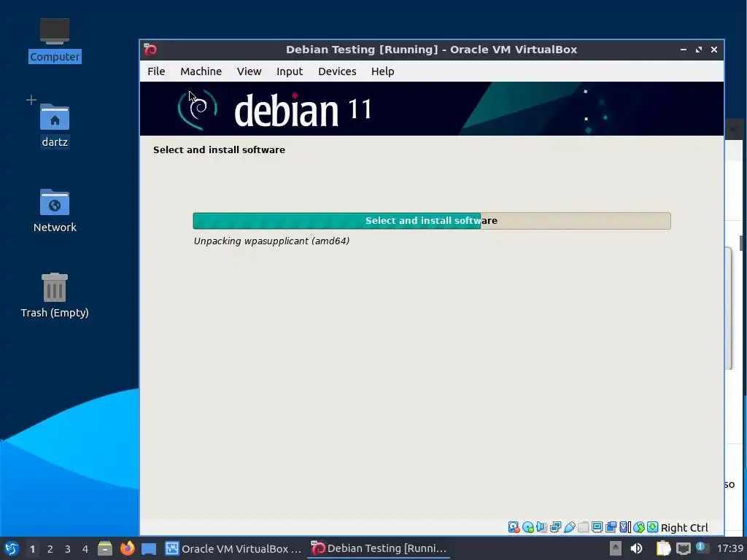
Task: Click the keyboard capture arrow icon
Action: (x=653, y=527)
